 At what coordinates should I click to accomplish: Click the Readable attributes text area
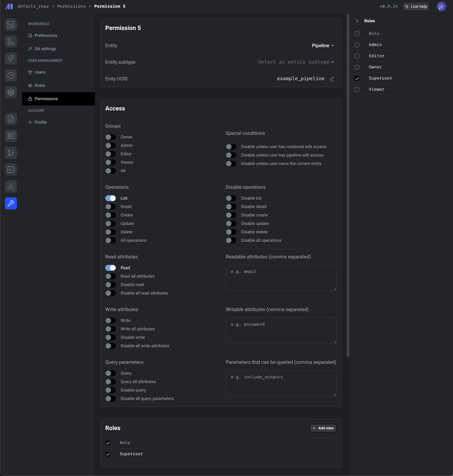[x=281, y=278]
